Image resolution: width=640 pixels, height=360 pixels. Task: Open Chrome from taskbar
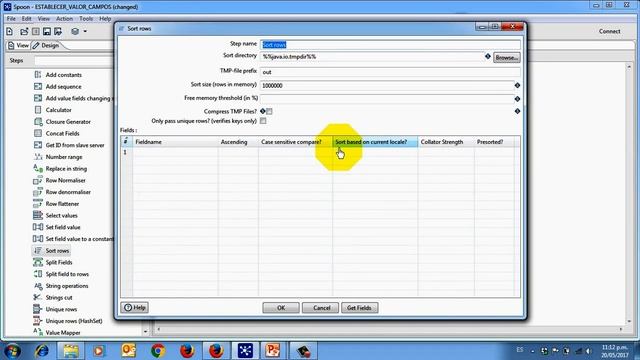pos(158,351)
